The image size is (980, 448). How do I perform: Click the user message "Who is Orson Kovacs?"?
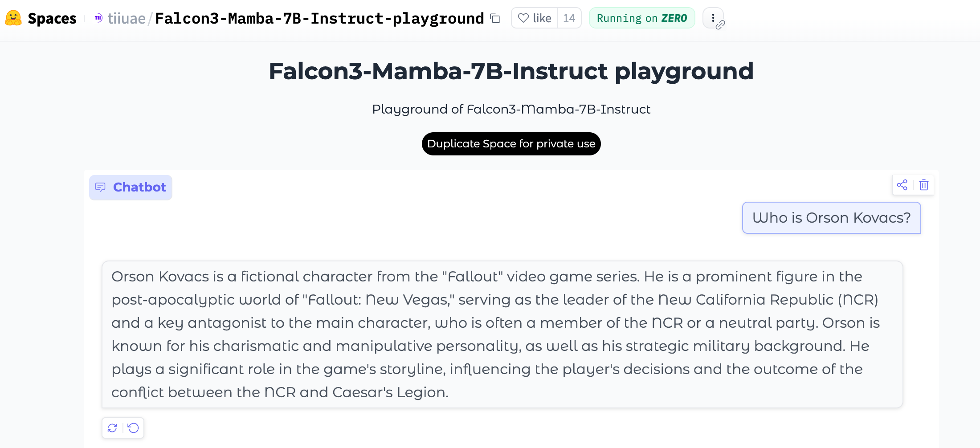pos(831,218)
